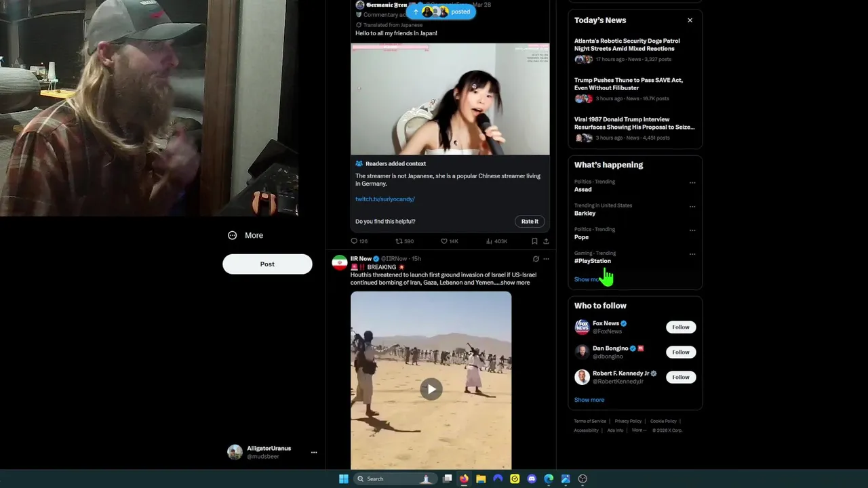868x488 pixels.
Task: Click the Post button
Action: pyautogui.click(x=267, y=264)
